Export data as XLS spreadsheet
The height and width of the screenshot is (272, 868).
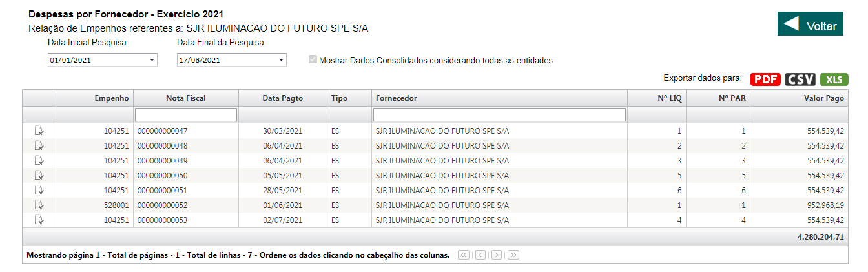pos(834,79)
